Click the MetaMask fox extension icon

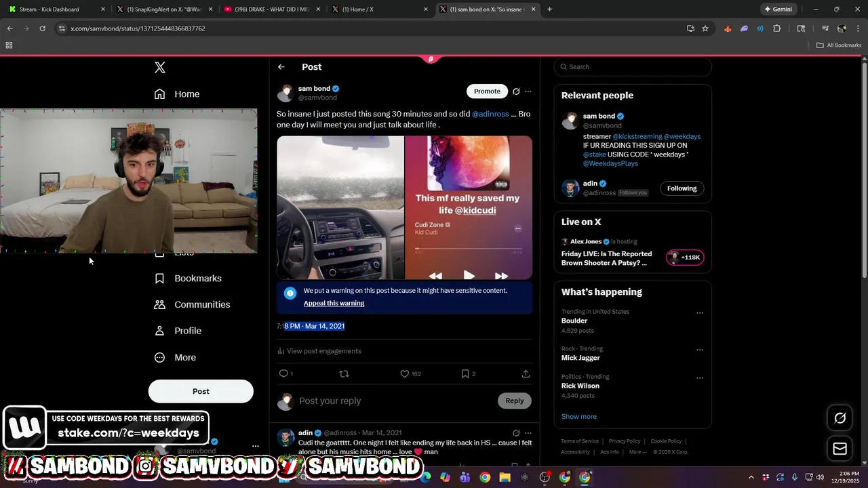coord(728,28)
